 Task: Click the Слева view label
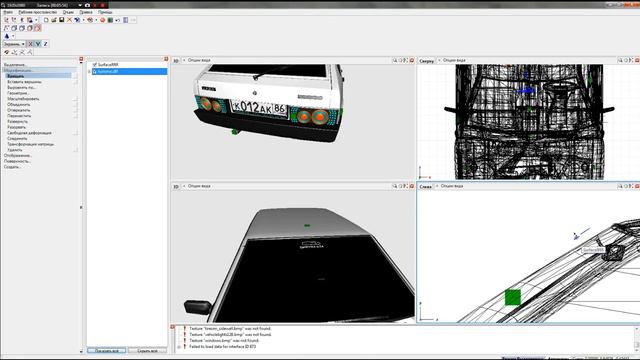pos(425,187)
